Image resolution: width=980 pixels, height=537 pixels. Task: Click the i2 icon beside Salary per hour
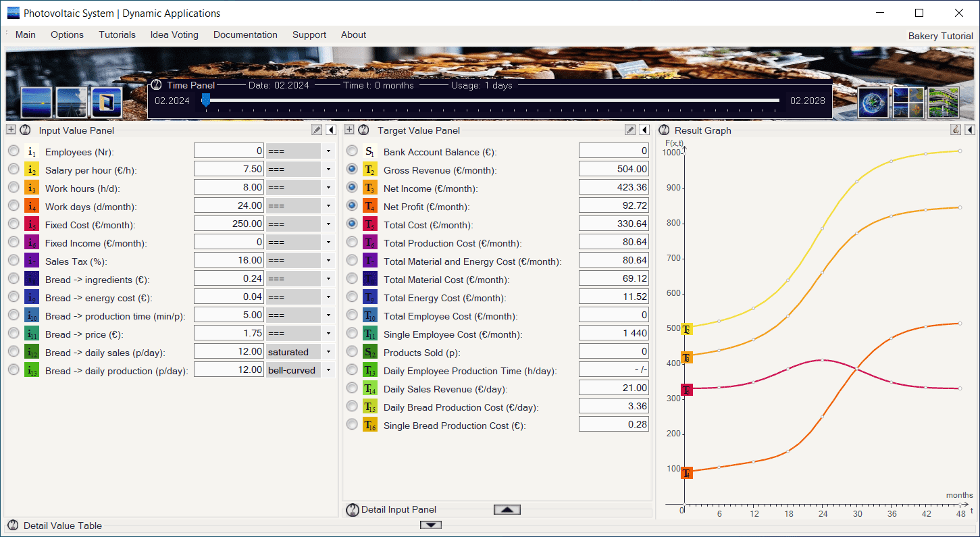(x=32, y=170)
